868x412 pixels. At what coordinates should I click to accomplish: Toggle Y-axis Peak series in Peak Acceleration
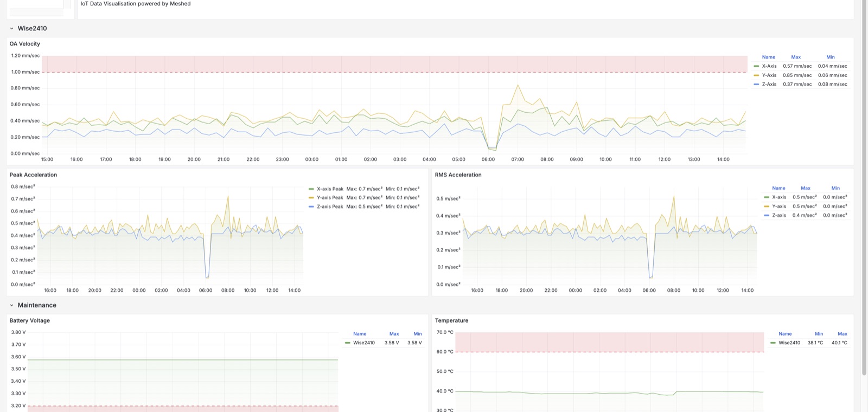click(330, 198)
